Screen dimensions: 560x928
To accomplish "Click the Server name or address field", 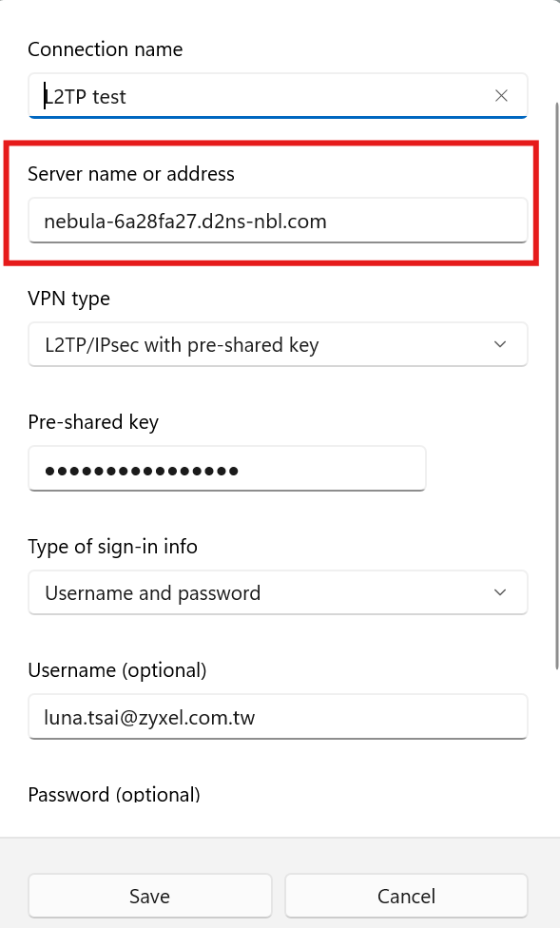I will 278,221.
